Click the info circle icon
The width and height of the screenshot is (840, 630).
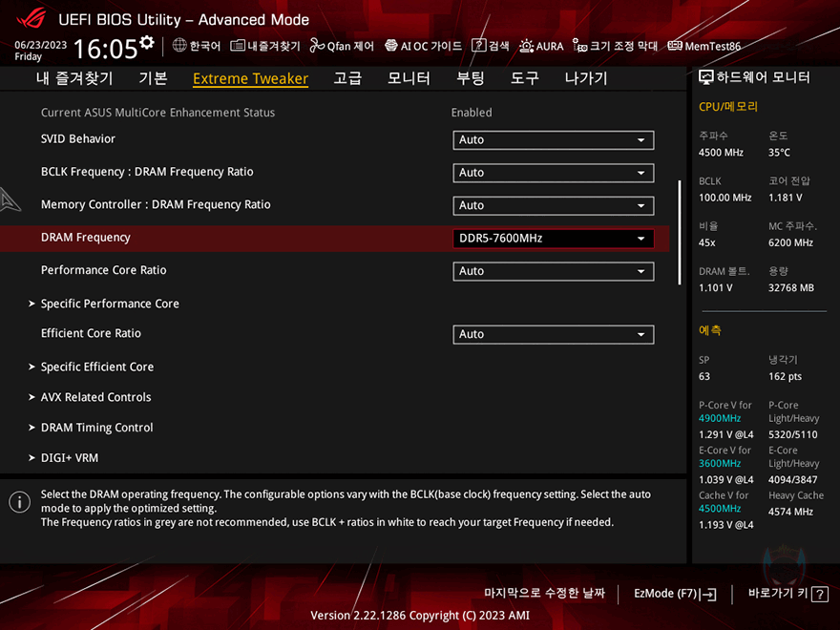point(20,502)
